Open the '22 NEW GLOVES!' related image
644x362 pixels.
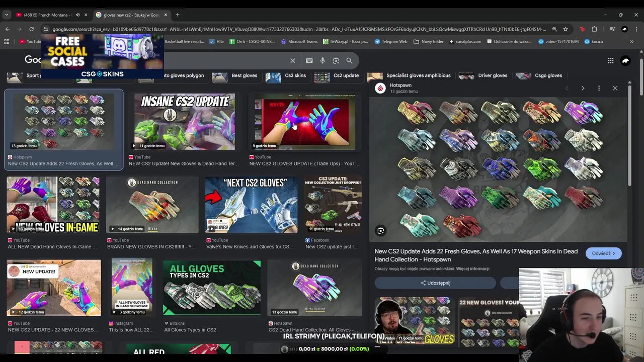489,322
